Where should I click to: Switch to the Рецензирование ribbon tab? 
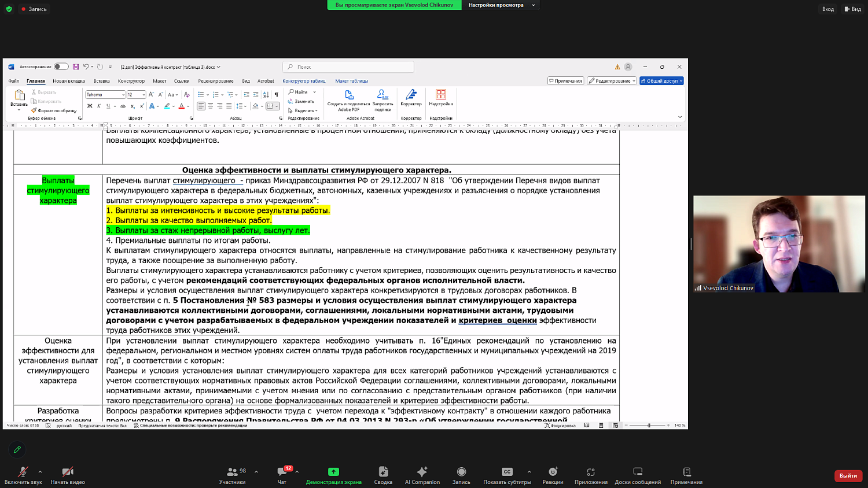(215, 81)
